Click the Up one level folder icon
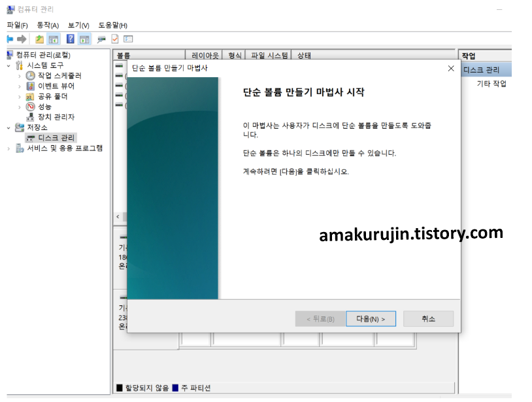532x402 pixels. (39, 39)
